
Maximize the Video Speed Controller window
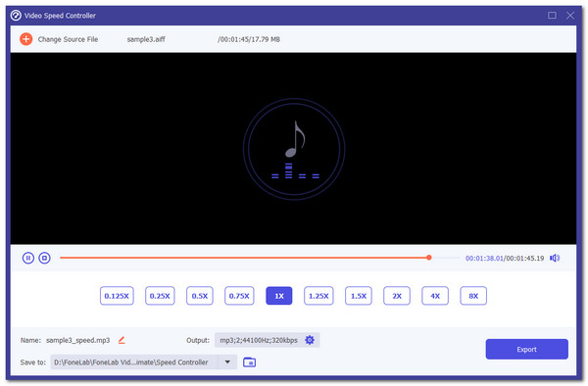pos(552,16)
